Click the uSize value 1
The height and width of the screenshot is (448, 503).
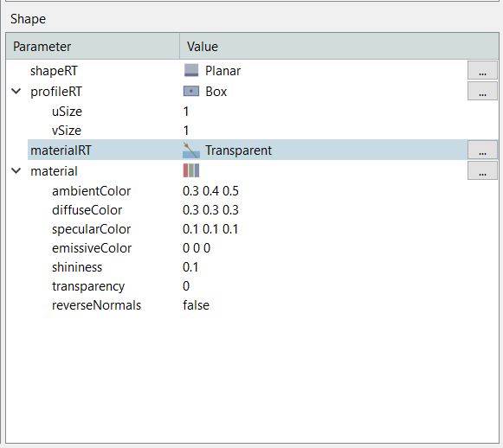point(186,112)
